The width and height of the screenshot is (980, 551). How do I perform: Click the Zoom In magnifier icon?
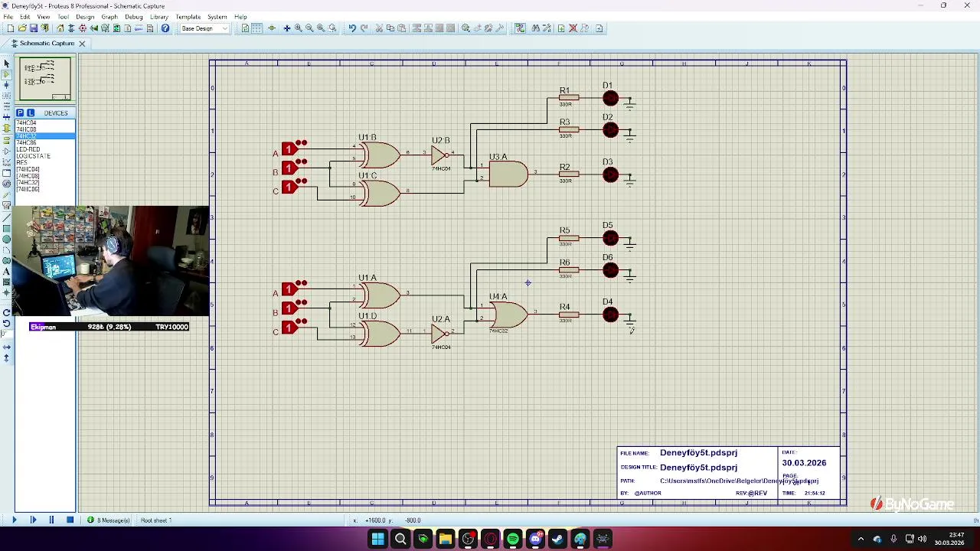pos(299,28)
